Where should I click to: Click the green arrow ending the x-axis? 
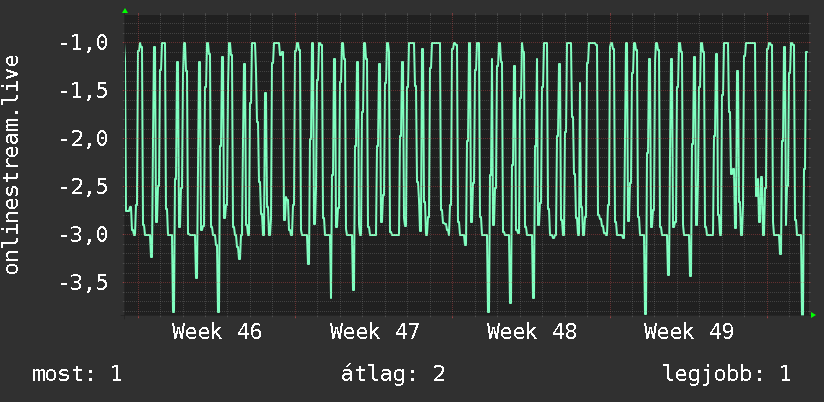pyautogui.click(x=813, y=315)
